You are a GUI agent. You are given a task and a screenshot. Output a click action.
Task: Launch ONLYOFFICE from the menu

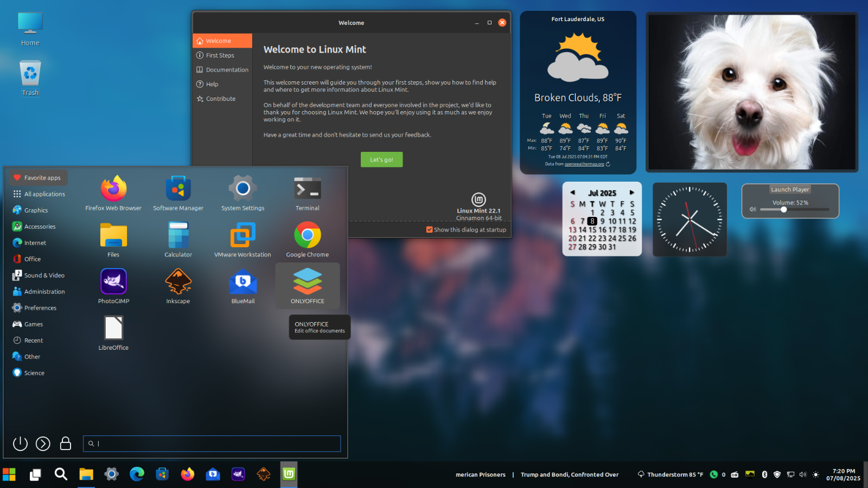(x=307, y=282)
